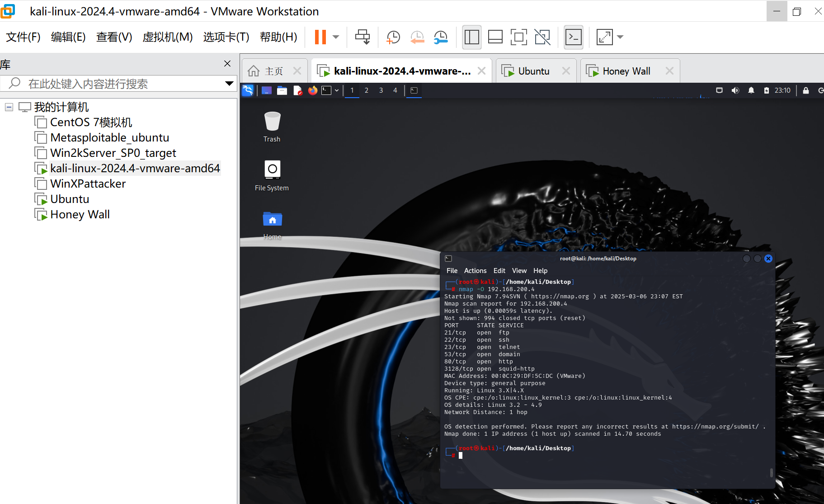Click the Kali lock screen icon
This screenshot has width=824, height=504.
(806, 90)
